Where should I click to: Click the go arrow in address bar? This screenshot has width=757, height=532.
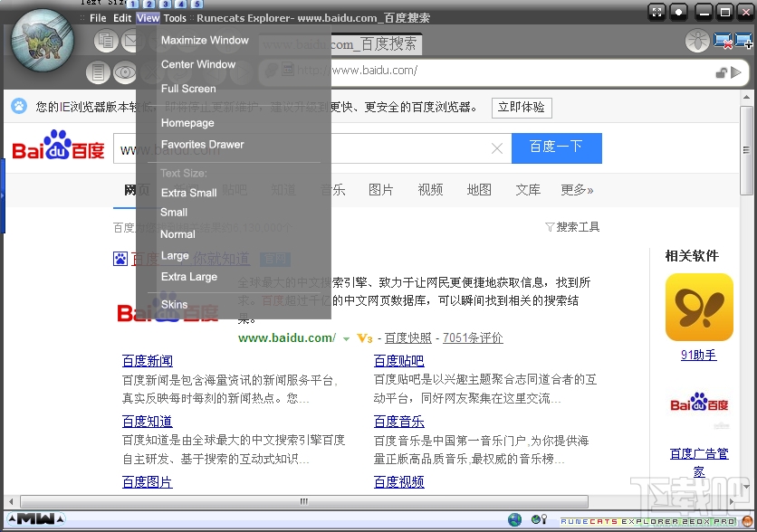pos(736,72)
